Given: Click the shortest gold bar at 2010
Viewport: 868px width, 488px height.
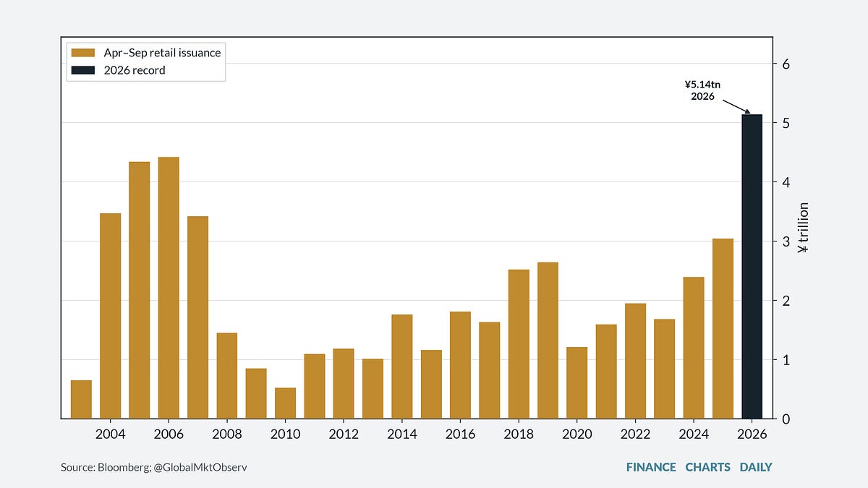Looking at the screenshot, I should click(285, 403).
